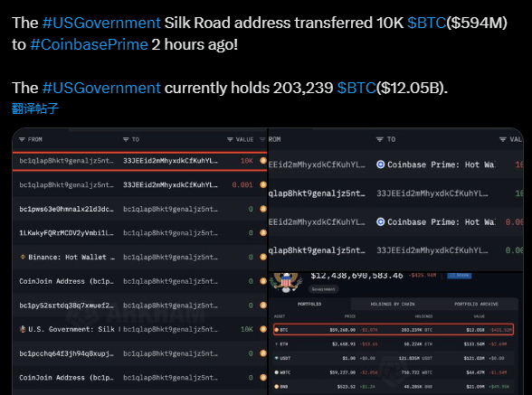Select the highlighted BTC asset row

(394, 330)
